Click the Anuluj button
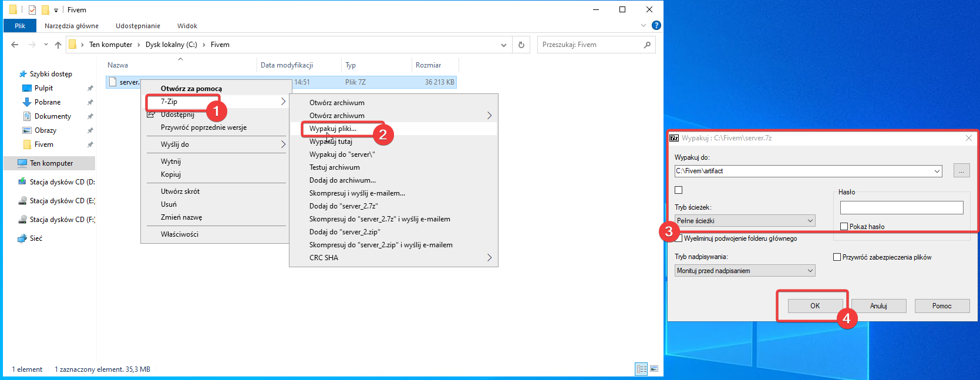Screen dimensions: 980x380 pos(878,306)
